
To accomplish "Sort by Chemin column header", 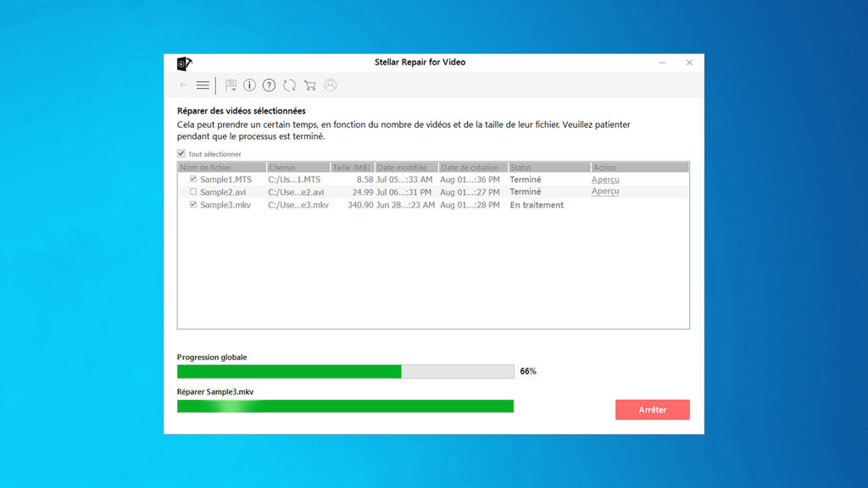I will (x=298, y=167).
